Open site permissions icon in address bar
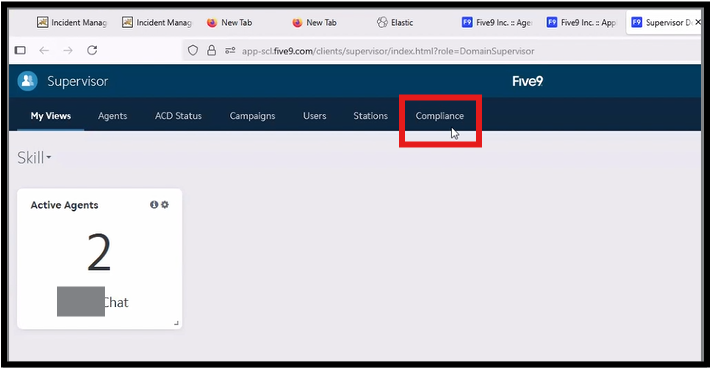The image size is (710, 368). [230, 50]
